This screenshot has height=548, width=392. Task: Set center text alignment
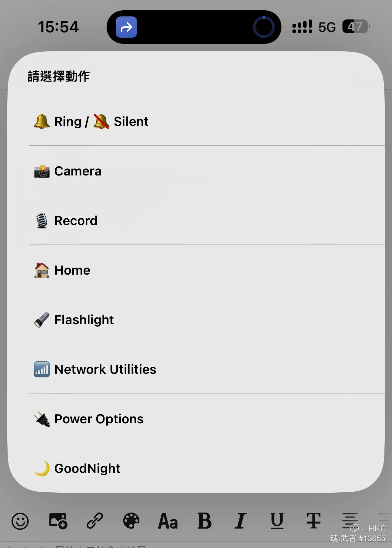350,520
